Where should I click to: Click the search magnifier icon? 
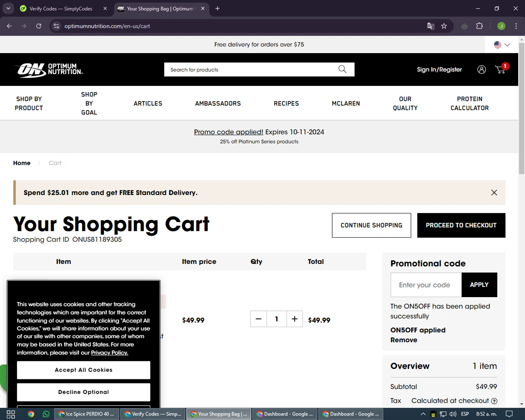point(342,69)
